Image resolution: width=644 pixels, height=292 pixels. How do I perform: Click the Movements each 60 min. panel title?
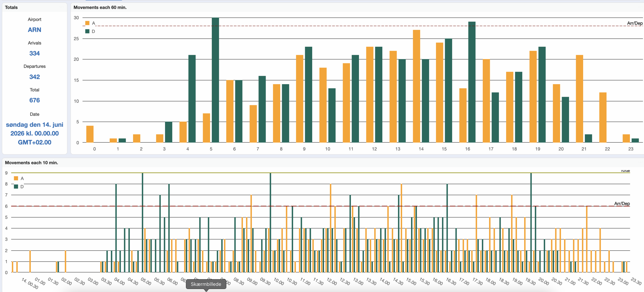(x=100, y=7)
